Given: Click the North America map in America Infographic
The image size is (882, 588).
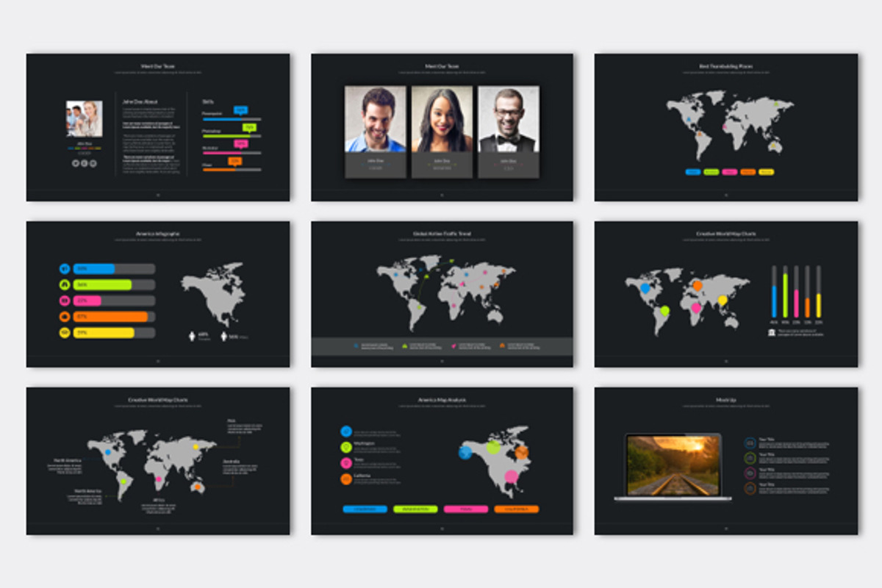Looking at the screenshot, I should [x=214, y=294].
